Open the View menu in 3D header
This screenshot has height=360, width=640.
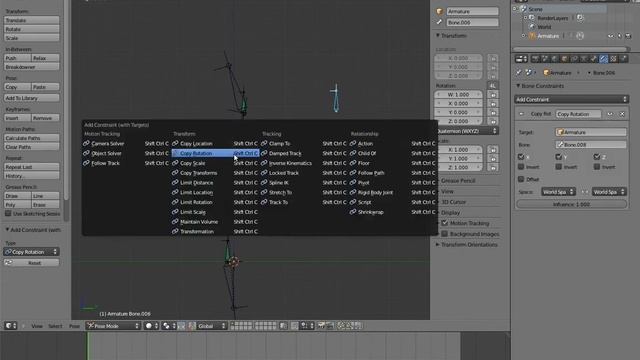[37, 326]
